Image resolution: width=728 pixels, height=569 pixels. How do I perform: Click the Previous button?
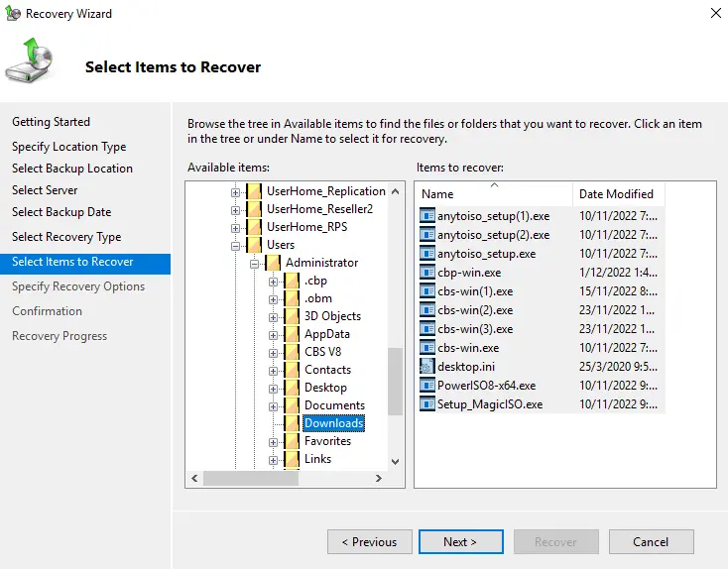(x=369, y=542)
